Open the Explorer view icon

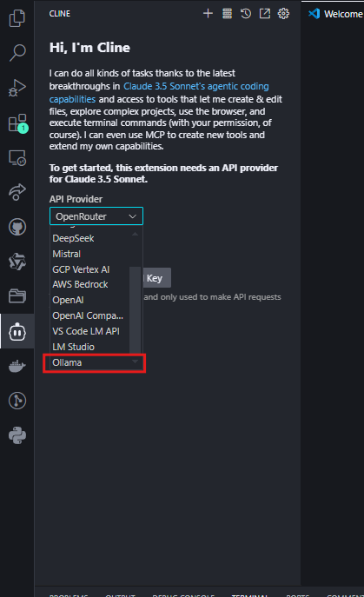click(17, 18)
